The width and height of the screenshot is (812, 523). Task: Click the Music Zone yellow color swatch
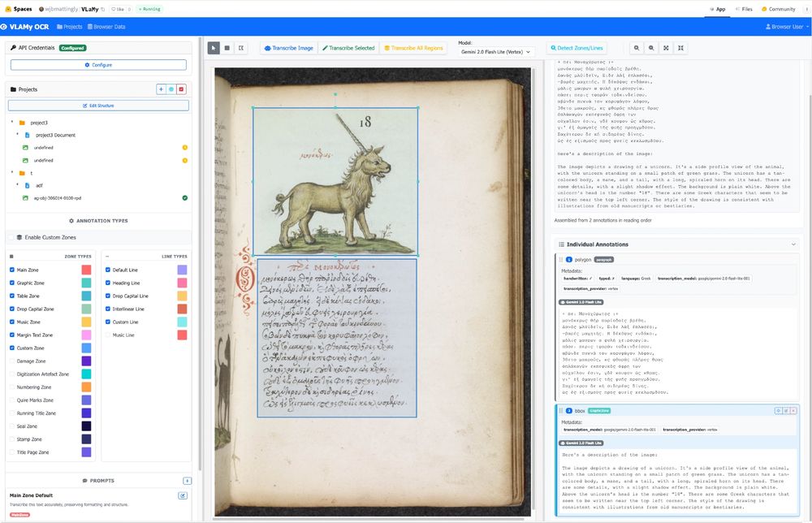pos(87,322)
